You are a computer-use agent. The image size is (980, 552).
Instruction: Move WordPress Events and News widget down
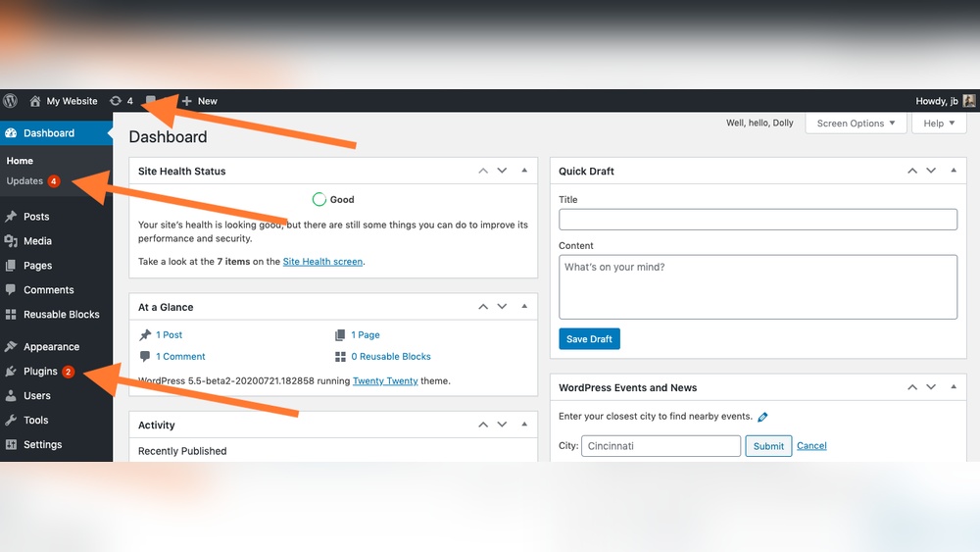point(931,387)
